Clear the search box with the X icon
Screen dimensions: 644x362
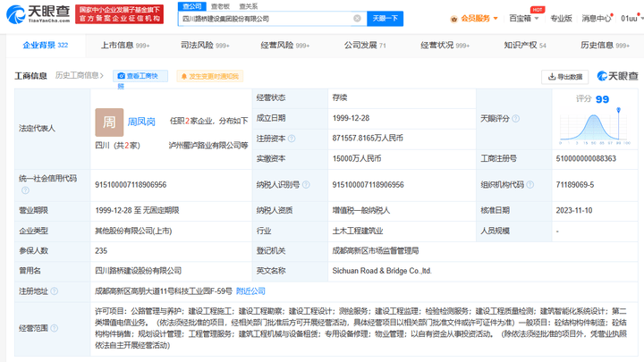(x=357, y=19)
